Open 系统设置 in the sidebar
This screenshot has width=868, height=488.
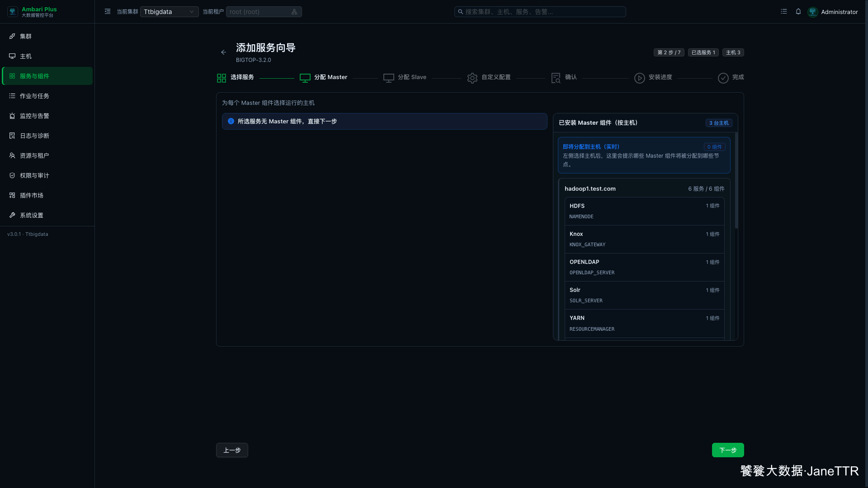47,215
